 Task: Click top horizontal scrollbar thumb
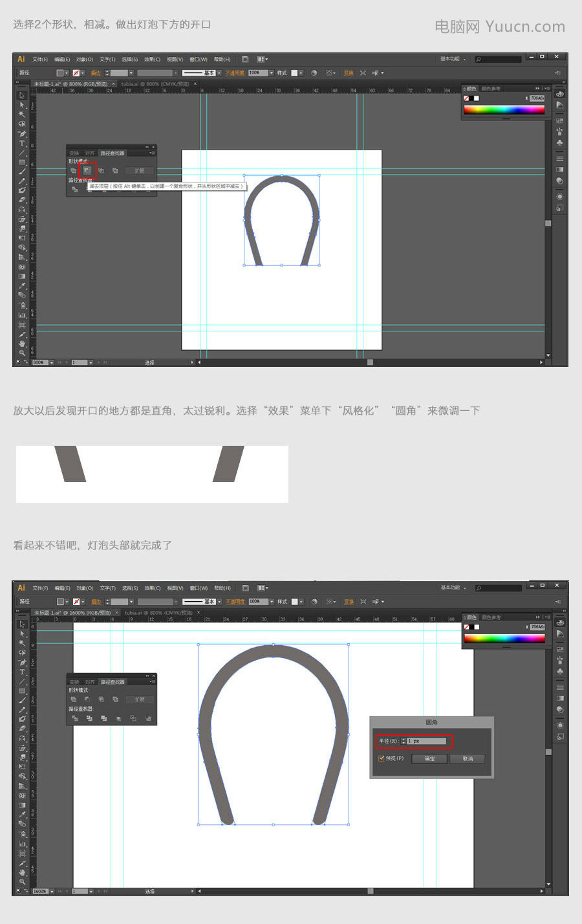[x=370, y=362]
